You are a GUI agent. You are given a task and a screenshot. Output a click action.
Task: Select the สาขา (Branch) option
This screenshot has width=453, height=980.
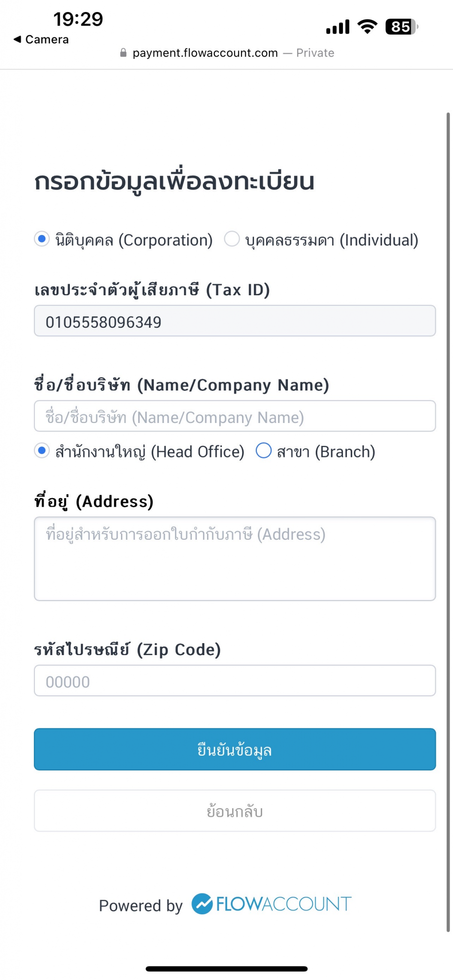tap(264, 450)
